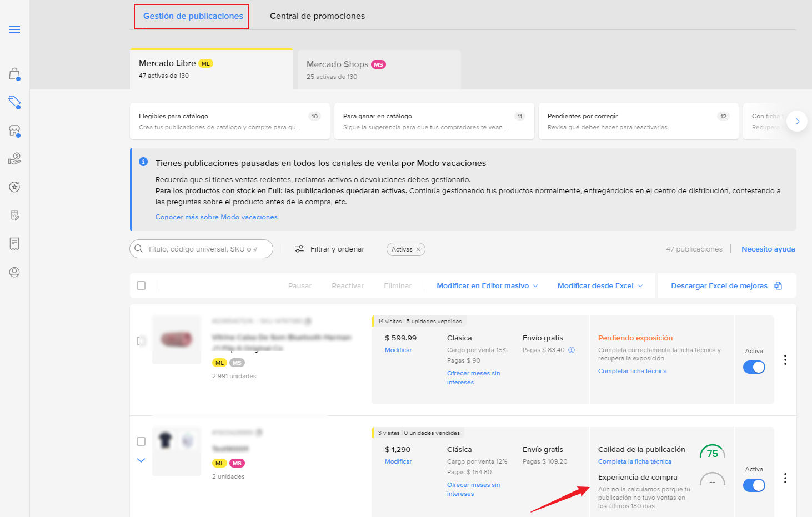The height and width of the screenshot is (517, 812).
Task: Tick the checkbox for $ 1,290 listing
Action: (141, 441)
